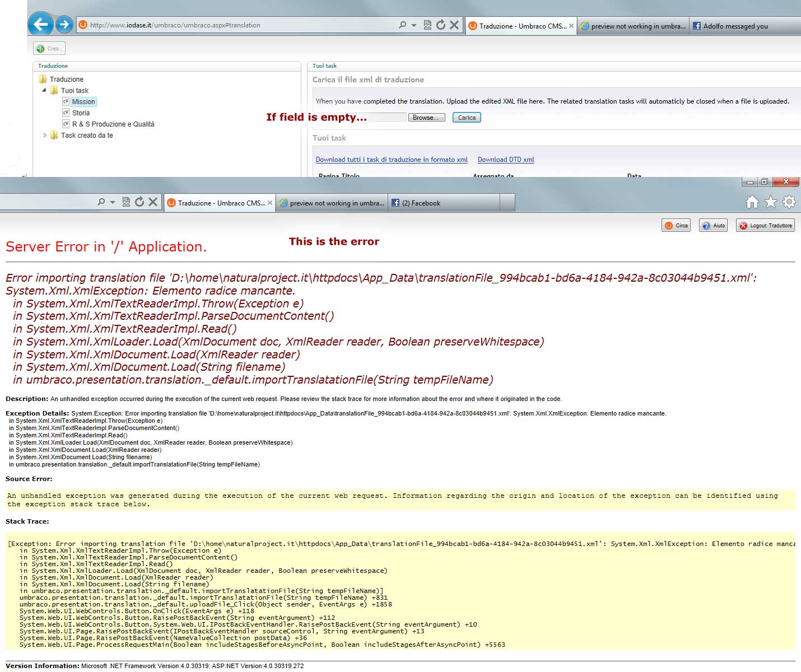Go forward with the browser forward arrow
801x672 pixels.
64,24
